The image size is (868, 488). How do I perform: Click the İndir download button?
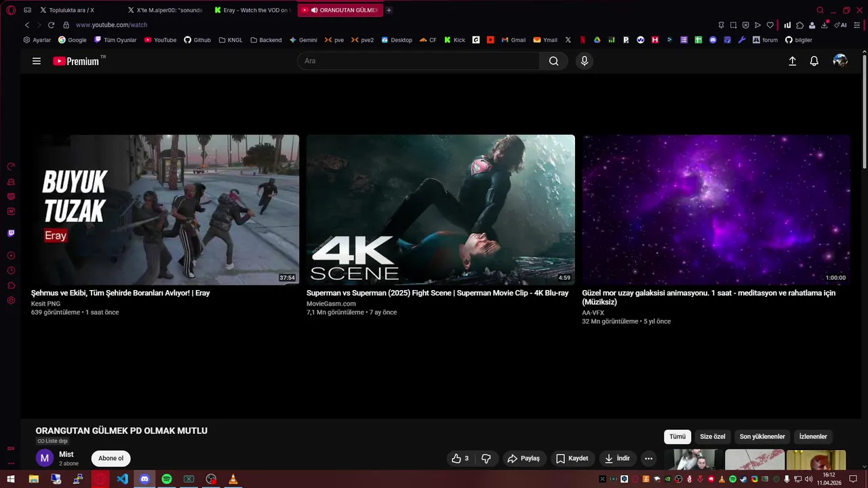[617, 458]
